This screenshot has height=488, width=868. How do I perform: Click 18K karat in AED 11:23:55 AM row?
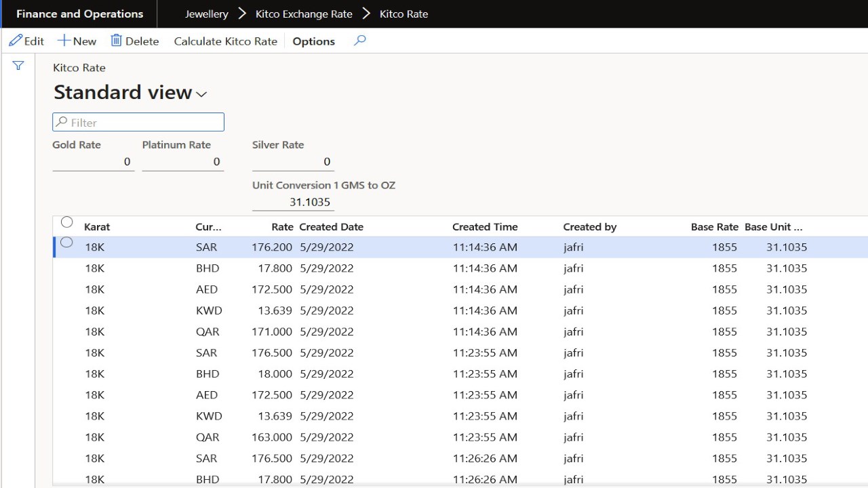pyautogui.click(x=95, y=394)
